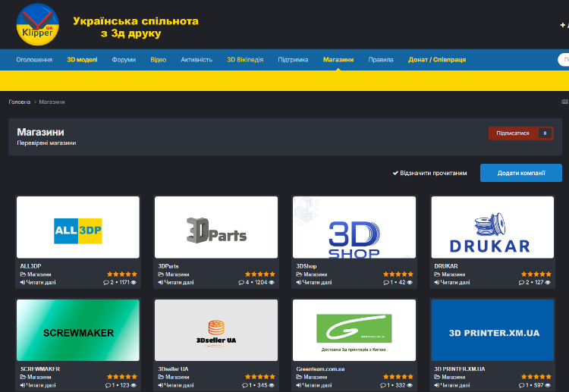The image size is (569, 392).
Task: Open the Донат / Співпраця link
Action: [x=437, y=60]
